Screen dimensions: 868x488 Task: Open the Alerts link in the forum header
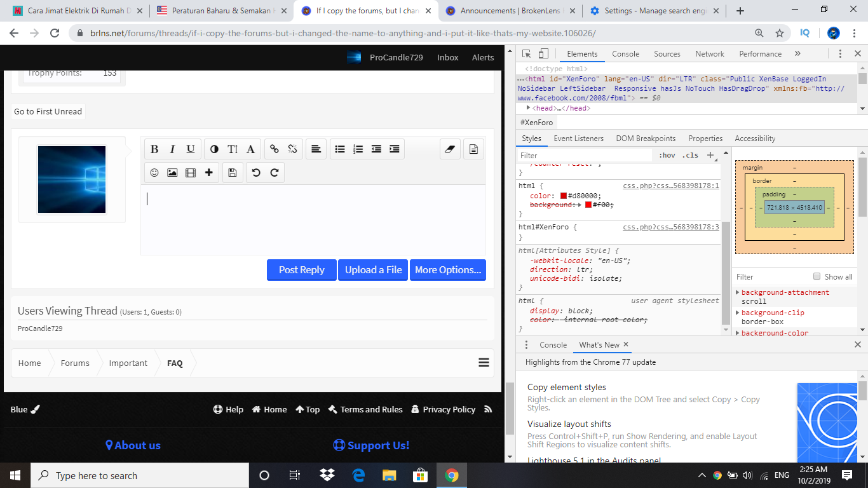483,57
